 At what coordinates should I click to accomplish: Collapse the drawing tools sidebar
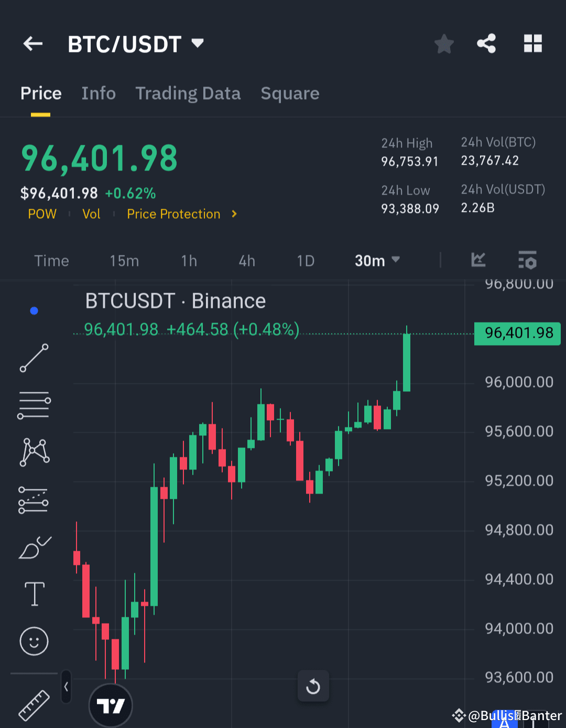tap(66, 686)
